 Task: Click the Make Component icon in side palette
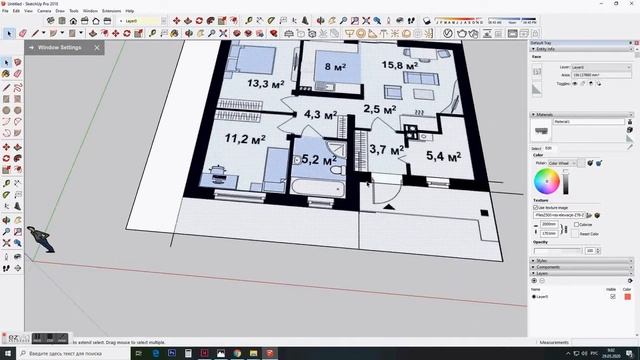[x=18, y=62]
